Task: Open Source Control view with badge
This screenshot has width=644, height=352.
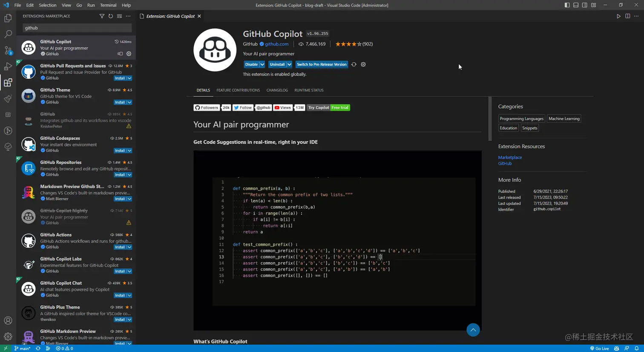Action: click(x=8, y=50)
